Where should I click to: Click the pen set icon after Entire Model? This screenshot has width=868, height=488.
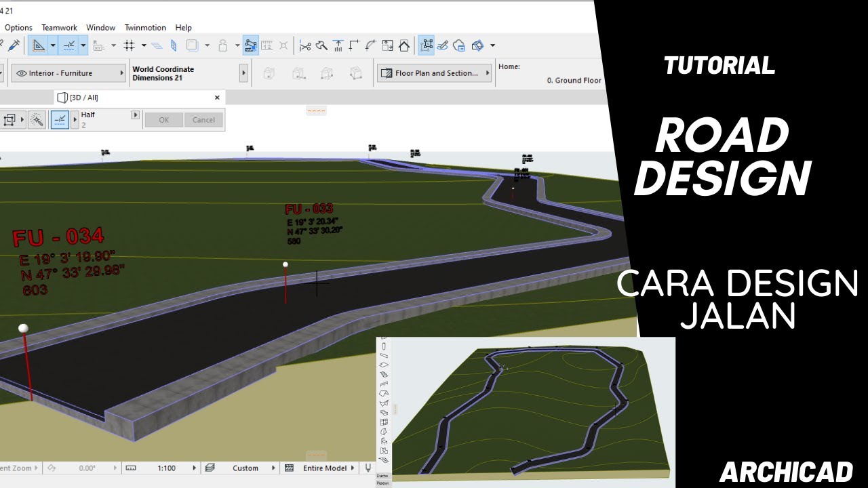(x=368, y=468)
